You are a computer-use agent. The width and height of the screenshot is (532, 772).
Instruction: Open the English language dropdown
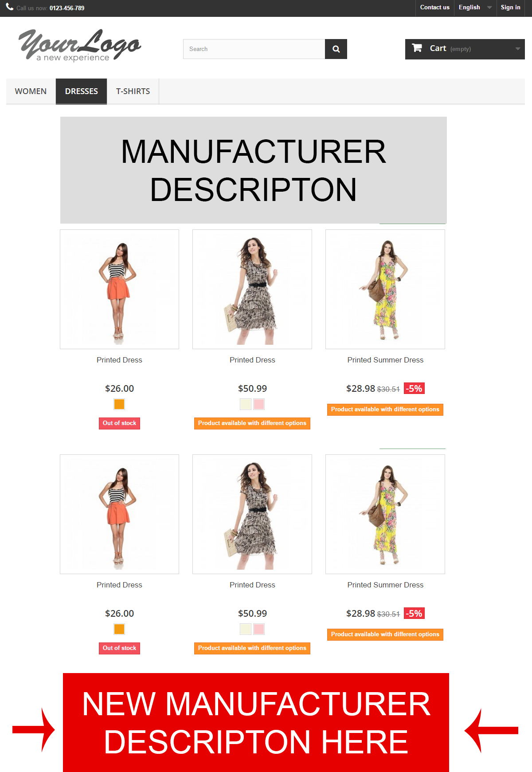point(475,8)
